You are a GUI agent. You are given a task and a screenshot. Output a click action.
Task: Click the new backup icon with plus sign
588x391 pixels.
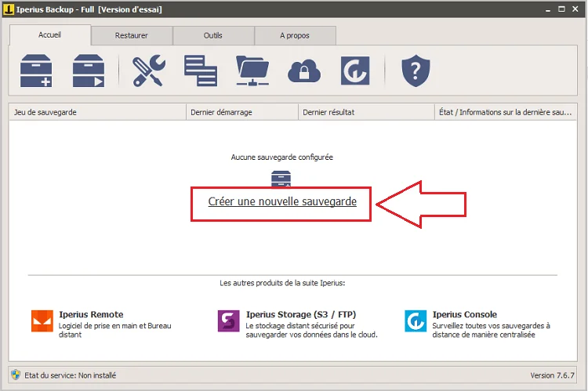36,71
